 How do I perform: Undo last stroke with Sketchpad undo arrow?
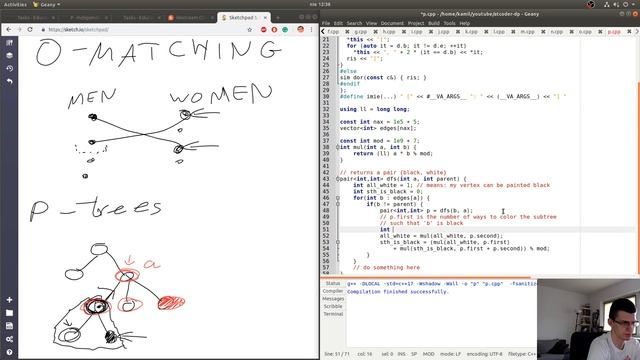pyautogui.click(x=9, y=81)
